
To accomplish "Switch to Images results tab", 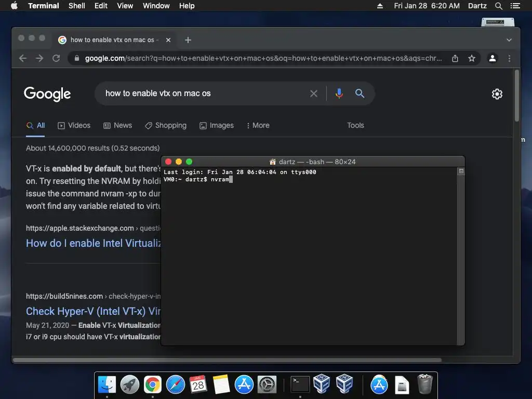I will [217, 126].
